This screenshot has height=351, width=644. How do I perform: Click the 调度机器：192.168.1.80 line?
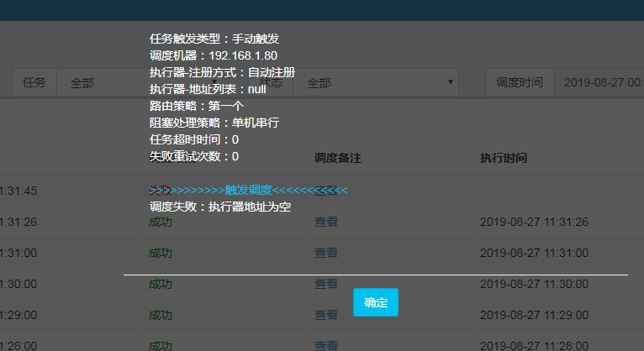click(x=214, y=55)
